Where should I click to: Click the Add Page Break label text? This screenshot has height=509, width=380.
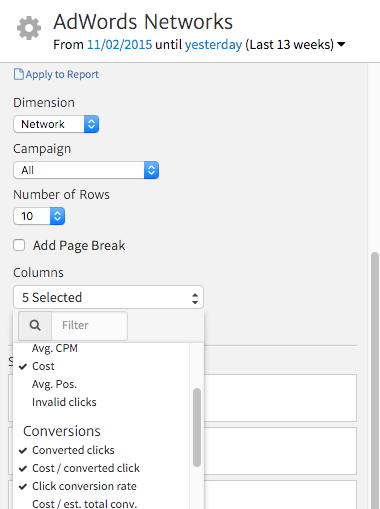79,246
